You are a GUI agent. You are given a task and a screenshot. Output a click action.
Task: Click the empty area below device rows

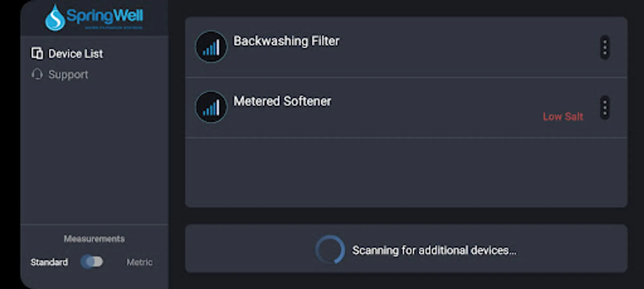point(406,172)
